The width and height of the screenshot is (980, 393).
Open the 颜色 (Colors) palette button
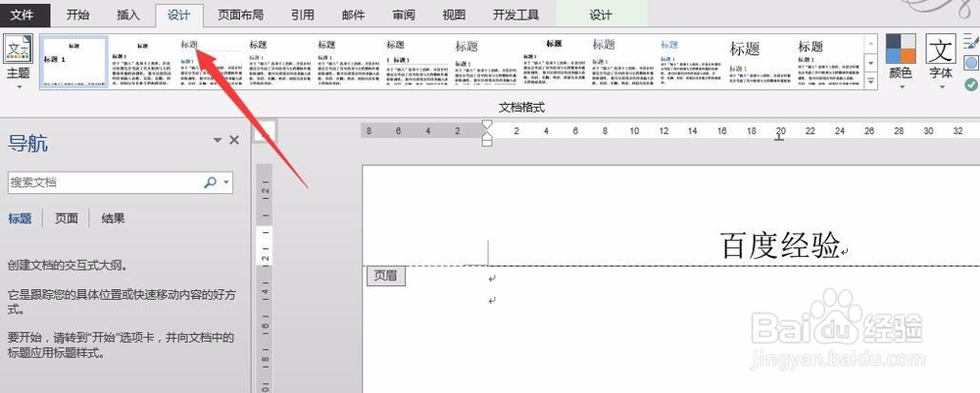pyautogui.click(x=901, y=61)
